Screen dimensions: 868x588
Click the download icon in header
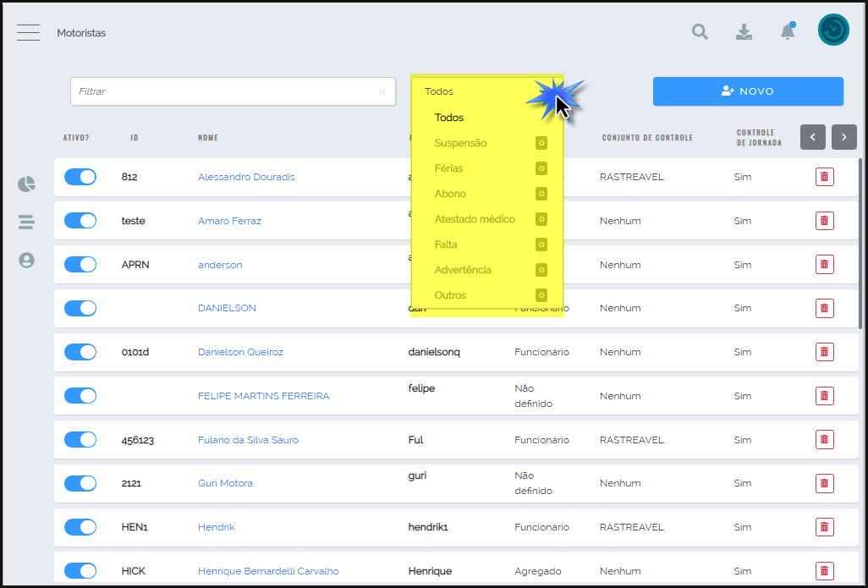pyautogui.click(x=744, y=32)
